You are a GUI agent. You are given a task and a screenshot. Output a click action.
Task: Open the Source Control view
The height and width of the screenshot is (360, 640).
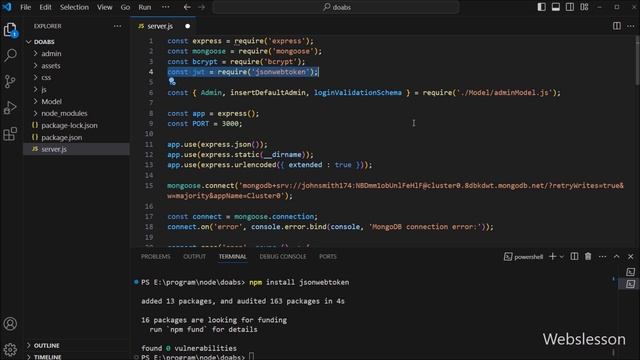[x=10, y=82]
